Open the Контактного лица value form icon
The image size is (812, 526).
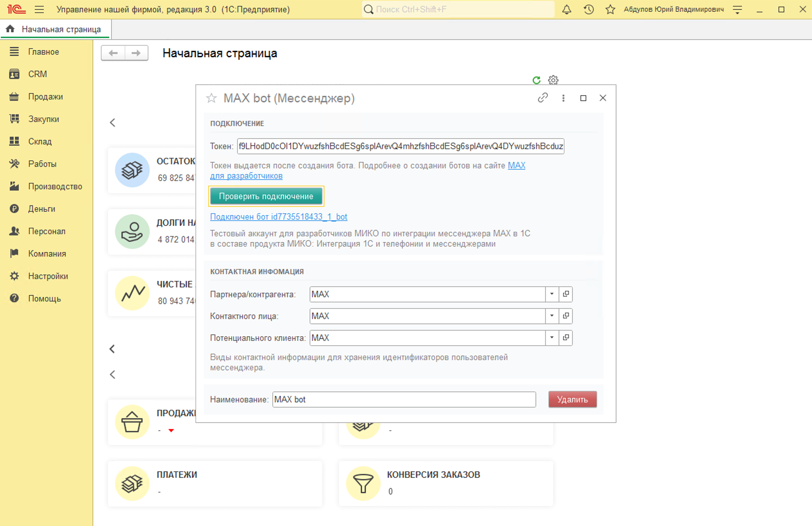click(566, 316)
